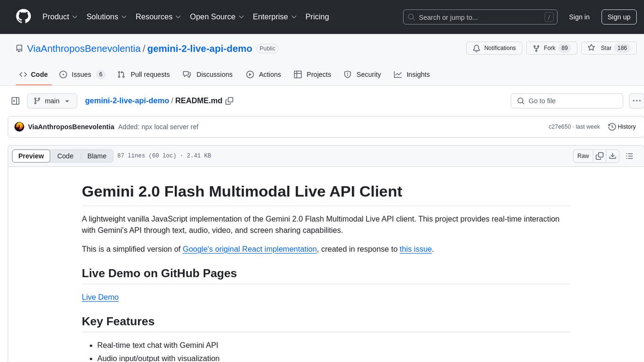
Task: Copy the README.md file path
Action: click(230, 101)
